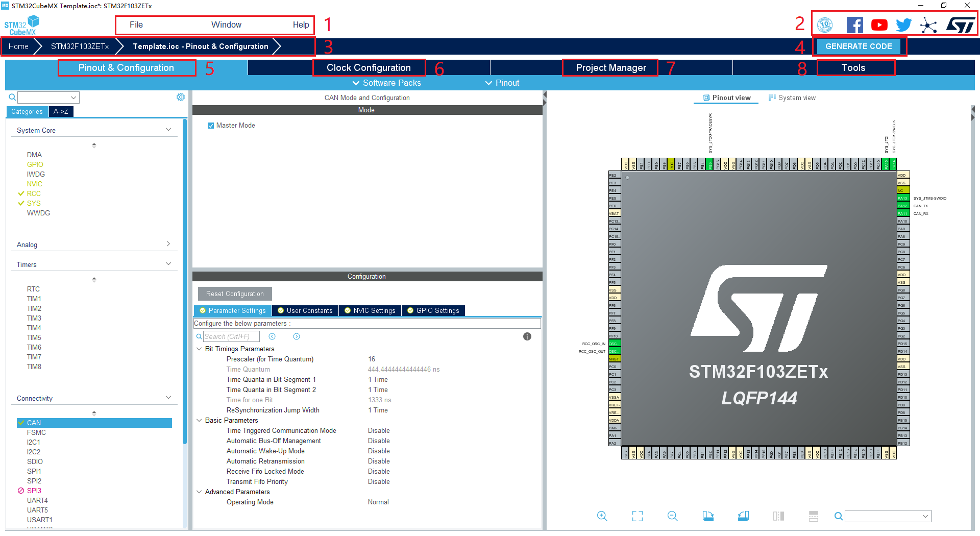Click the System view grid icon

pos(772,98)
